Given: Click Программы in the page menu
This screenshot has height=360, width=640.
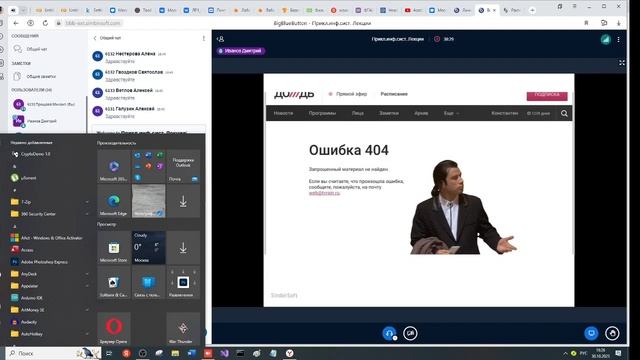Looking at the screenshot, I should coord(322,113).
